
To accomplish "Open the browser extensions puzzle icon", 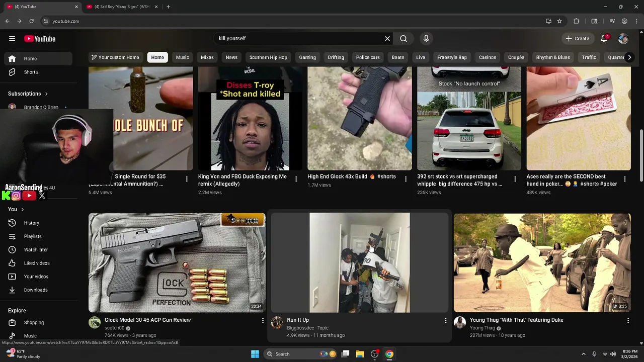I will (x=577, y=21).
